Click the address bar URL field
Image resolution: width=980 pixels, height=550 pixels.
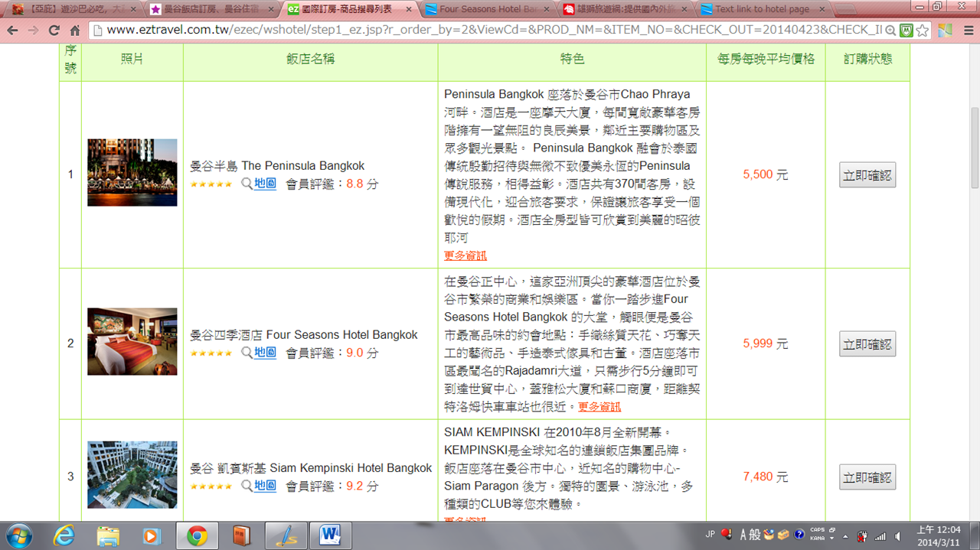pyautogui.click(x=486, y=31)
